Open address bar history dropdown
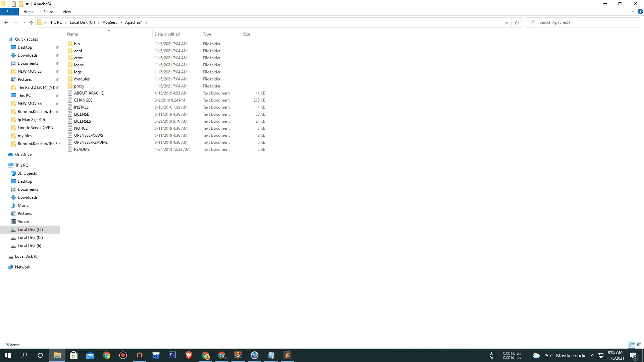 coord(507,22)
